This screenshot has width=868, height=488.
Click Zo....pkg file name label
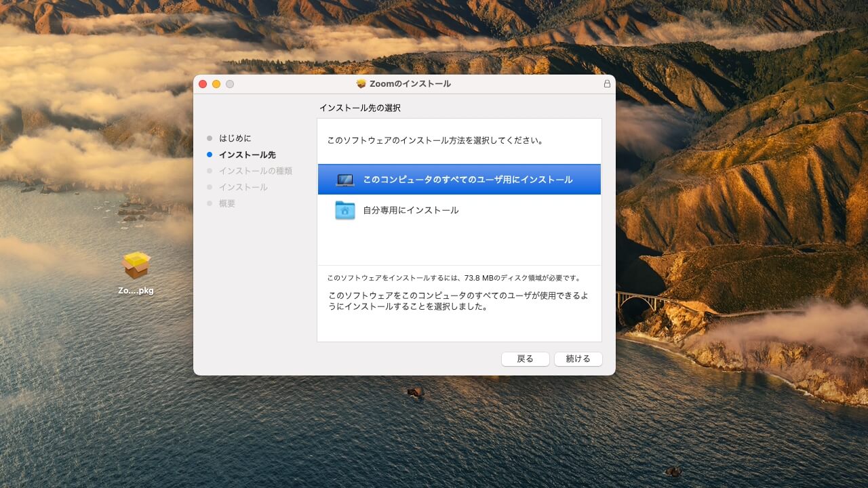[136, 290]
